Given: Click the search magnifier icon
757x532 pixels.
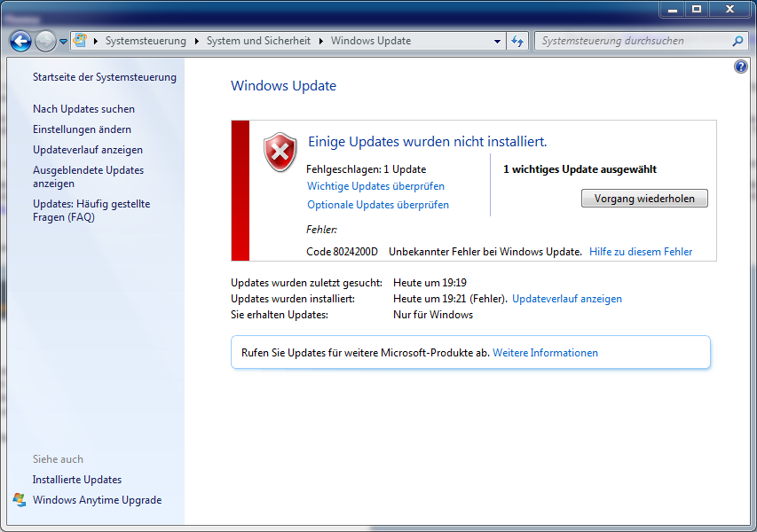Looking at the screenshot, I should [737, 41].
